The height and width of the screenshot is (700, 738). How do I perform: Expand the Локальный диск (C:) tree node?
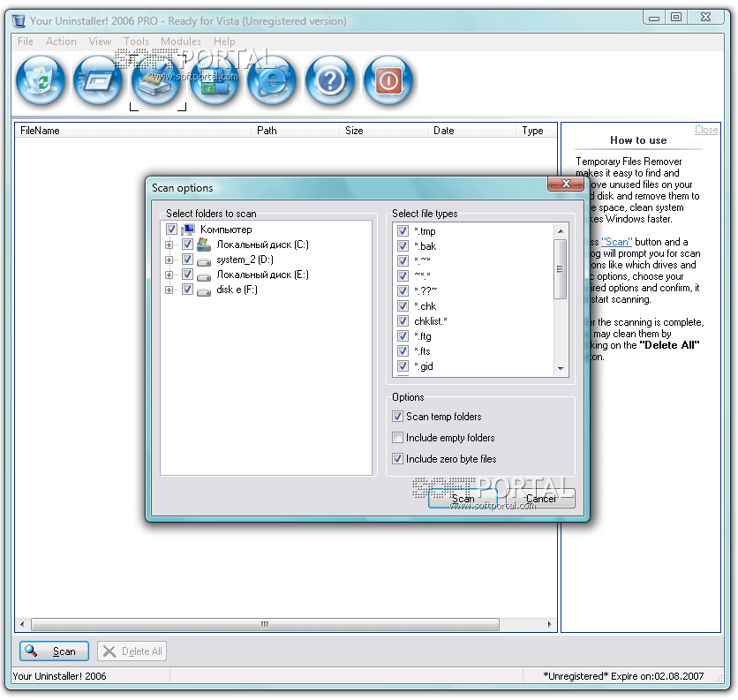tap(169, 245)
